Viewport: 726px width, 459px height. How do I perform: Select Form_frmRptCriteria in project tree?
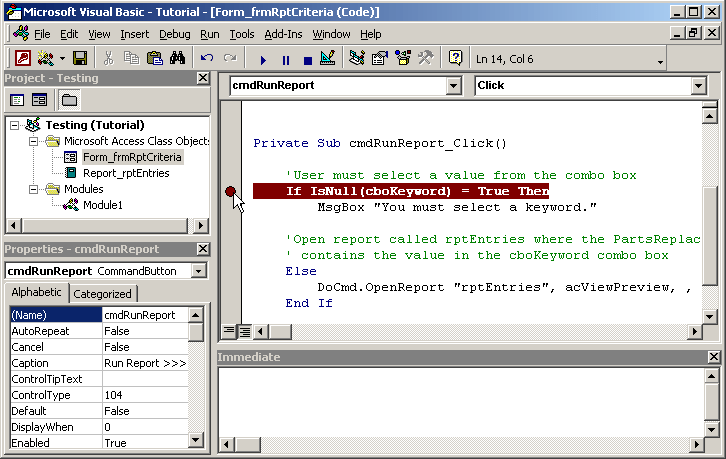(x=132, y=157)
